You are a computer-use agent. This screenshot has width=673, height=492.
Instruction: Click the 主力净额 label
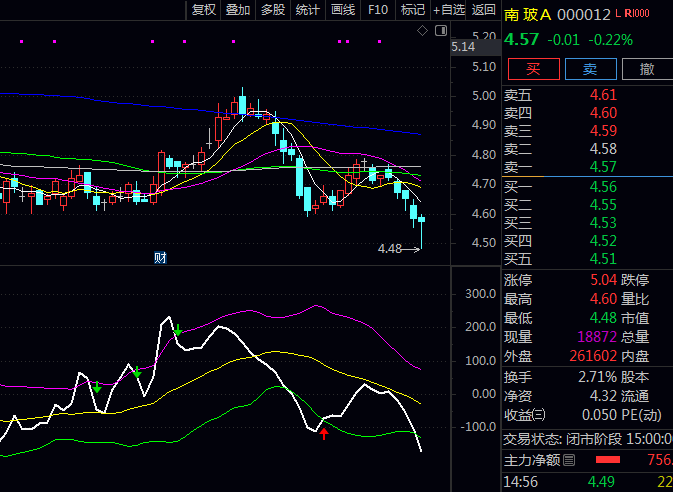[532, 460]
